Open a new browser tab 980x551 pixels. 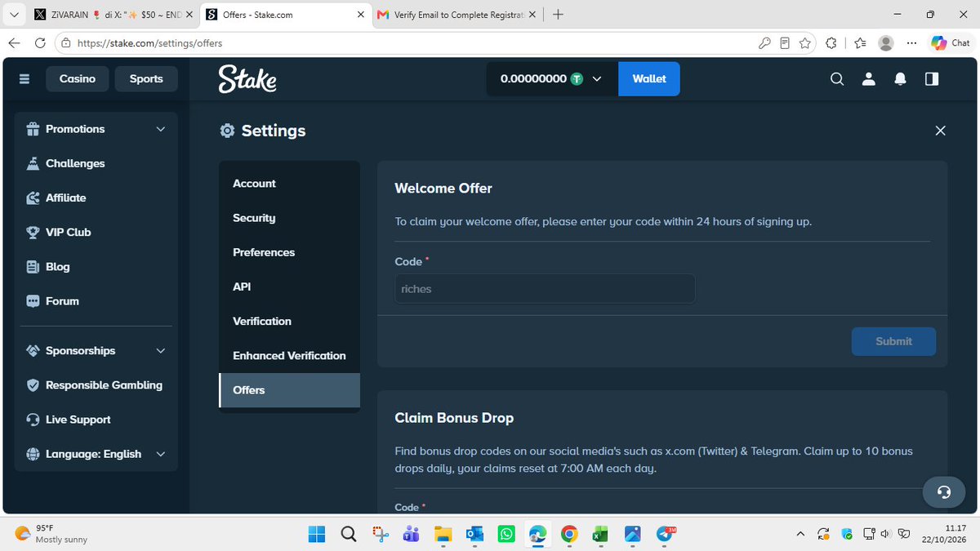click(559, 15)
